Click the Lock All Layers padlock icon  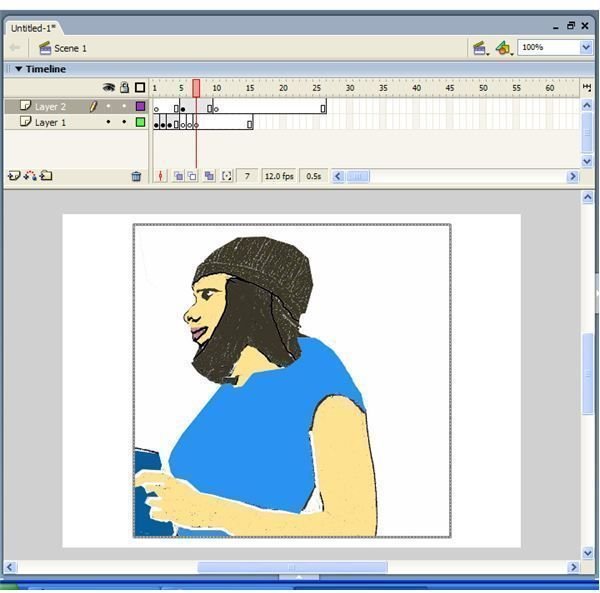(124, 88)
